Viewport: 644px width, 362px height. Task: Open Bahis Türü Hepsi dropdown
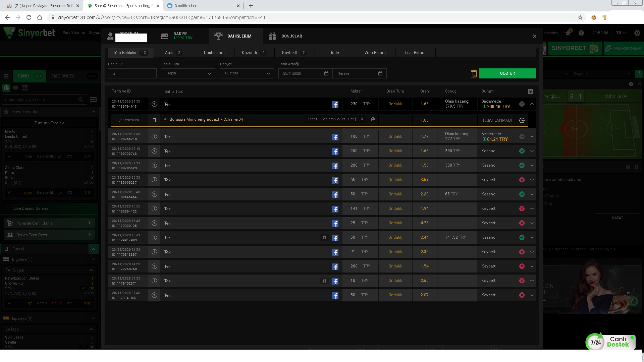click(x=188, y=73)
